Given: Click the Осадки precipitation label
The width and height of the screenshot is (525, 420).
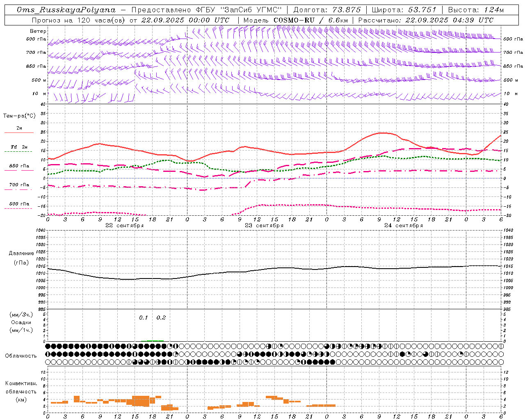Looking at the screenshot, I should click(x=21, y=322).
